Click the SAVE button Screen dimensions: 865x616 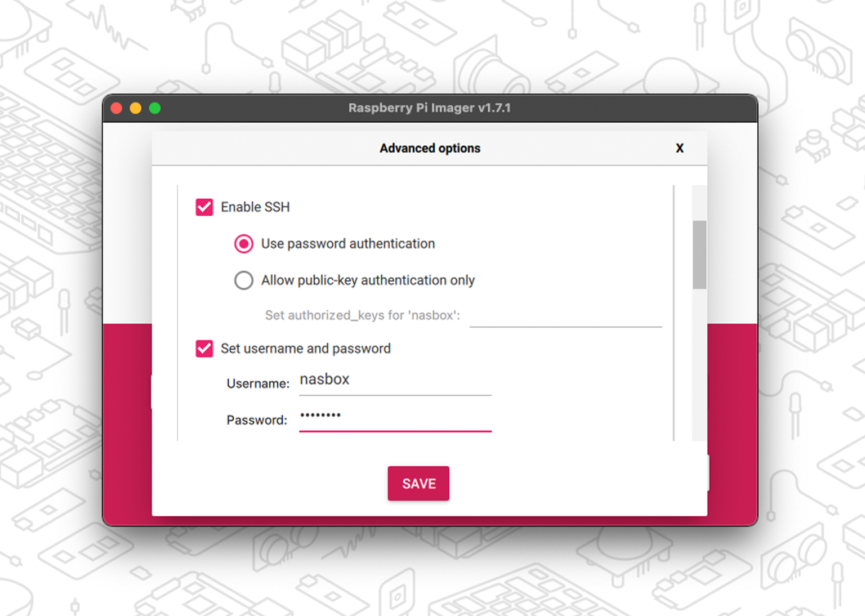418,483
